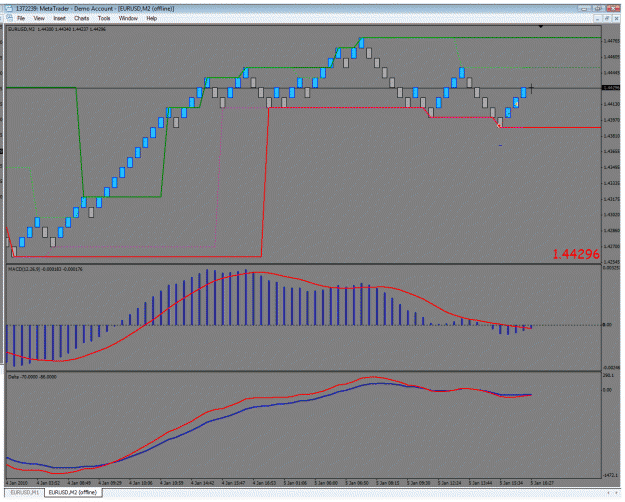Viewport: 625px width, 502px height.
Task: Open the Help menu
Action: 151,18
